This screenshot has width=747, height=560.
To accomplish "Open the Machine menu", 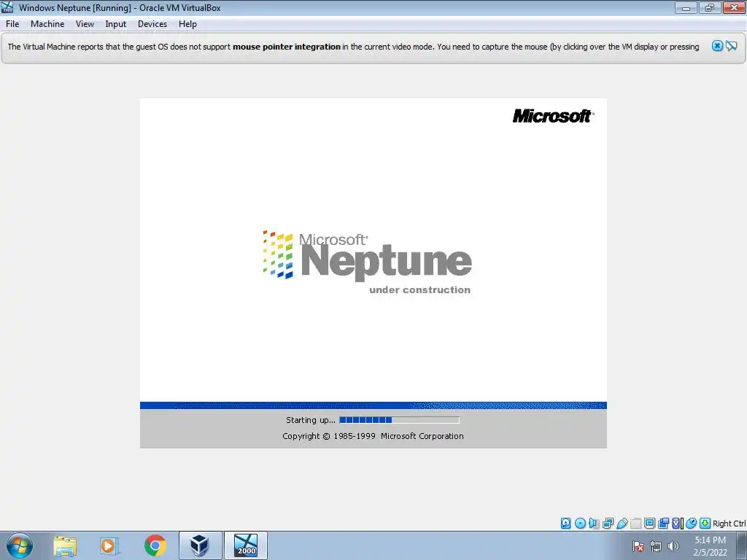I will tap(47, 24).
